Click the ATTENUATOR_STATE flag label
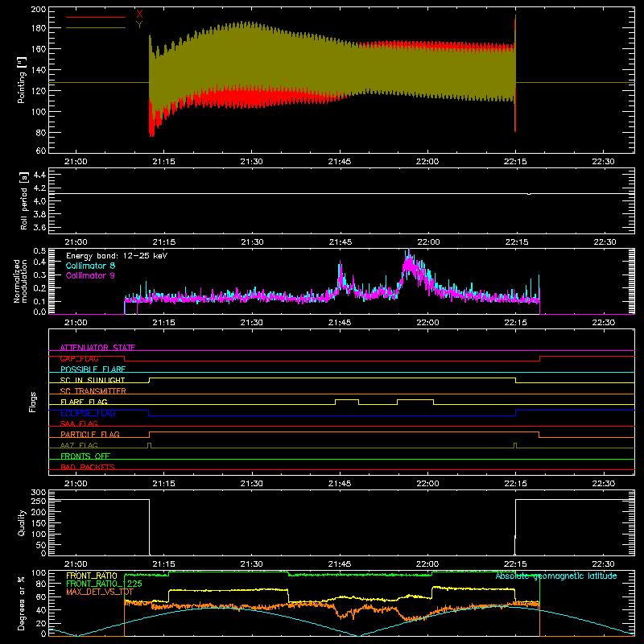The image size is (644, 644). [x=97, y=348]
